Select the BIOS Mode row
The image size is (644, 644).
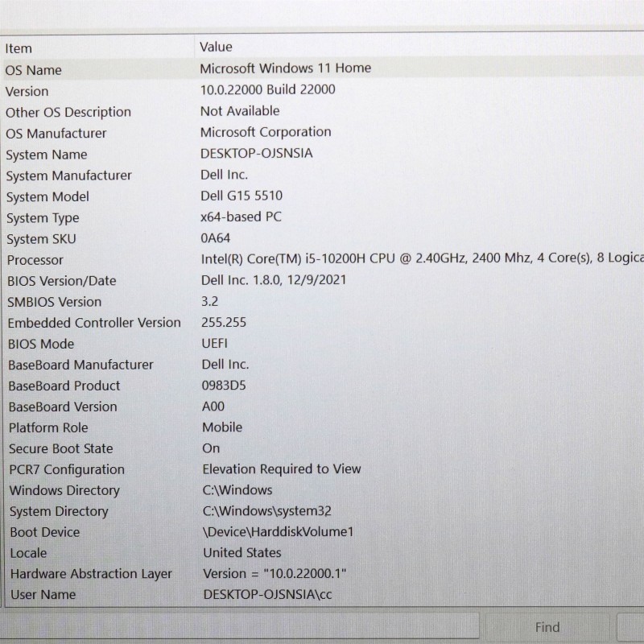[40, 344]
